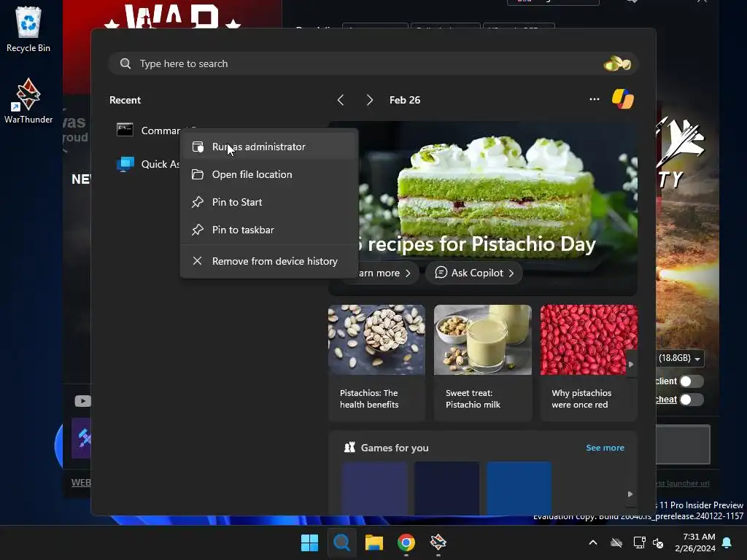Click See more in Games for you
The image size is (747, 560).
605,448
